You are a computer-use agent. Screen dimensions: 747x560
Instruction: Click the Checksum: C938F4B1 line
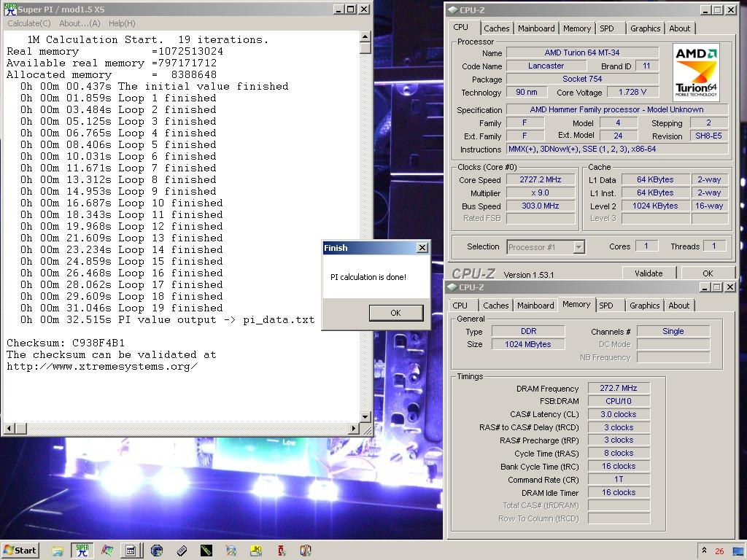point(66,343)
